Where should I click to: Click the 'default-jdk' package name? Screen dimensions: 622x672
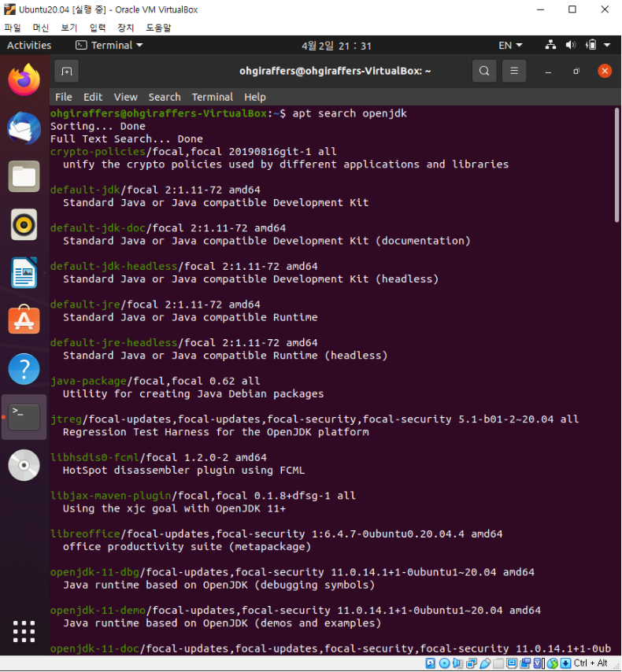[85, 190]
